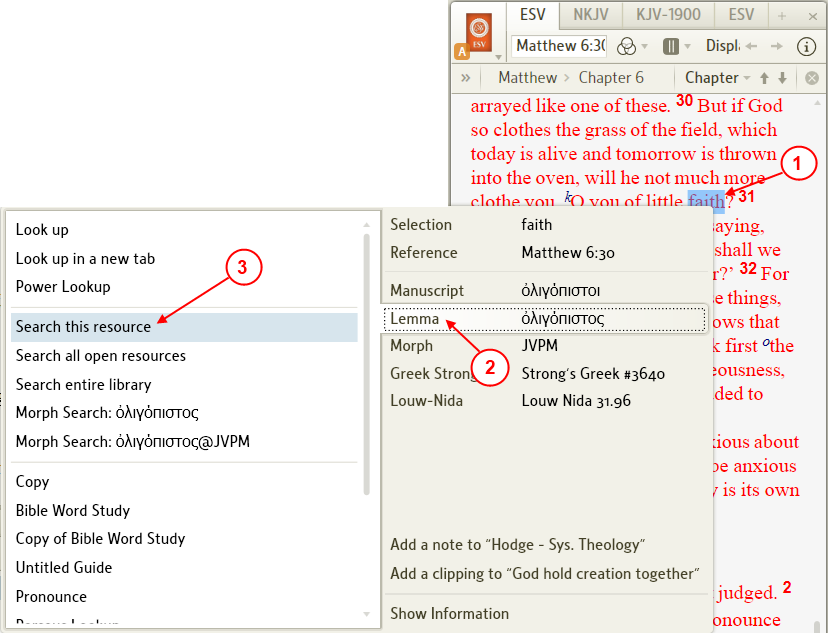Expand the locator bar double chevron
This screenshot has width=828, height=633.
465,78
